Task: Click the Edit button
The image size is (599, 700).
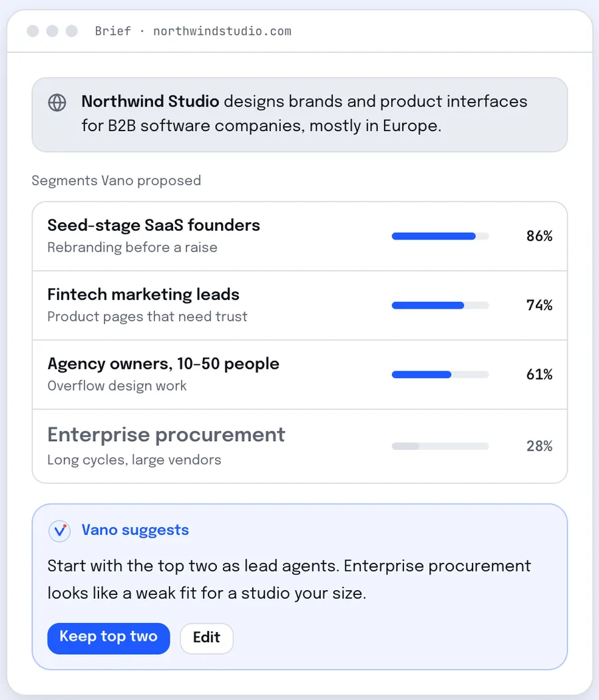Action: (x=206, y=638)
